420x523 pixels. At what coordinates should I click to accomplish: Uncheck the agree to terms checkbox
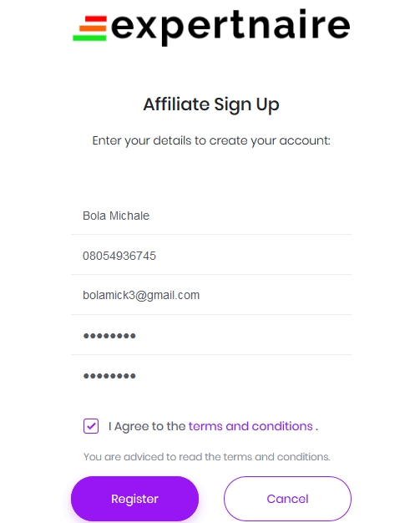91,426
